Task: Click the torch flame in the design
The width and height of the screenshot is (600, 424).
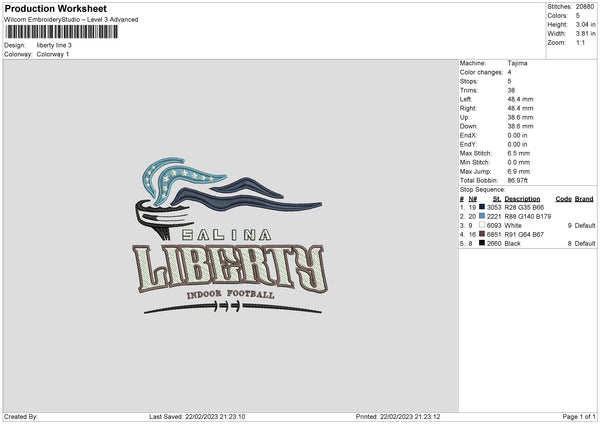Action: [x=230, y=184]
